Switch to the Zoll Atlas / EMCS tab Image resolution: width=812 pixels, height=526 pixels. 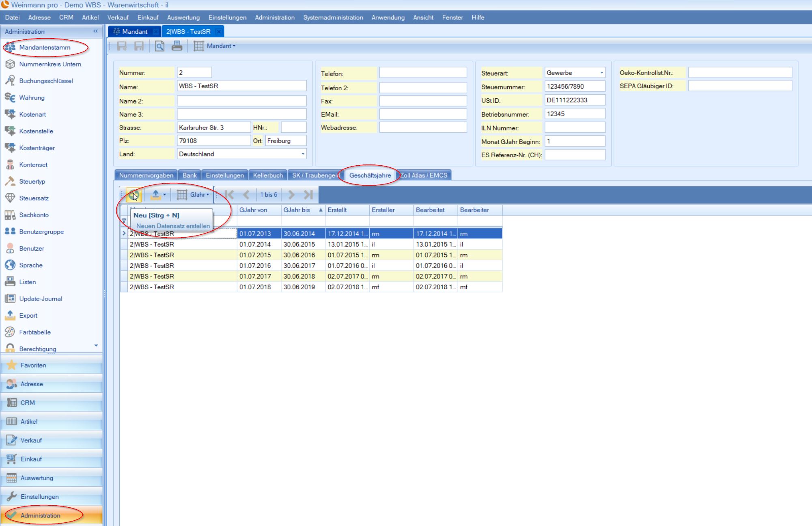pyautogui.click(x=424, y=175)
